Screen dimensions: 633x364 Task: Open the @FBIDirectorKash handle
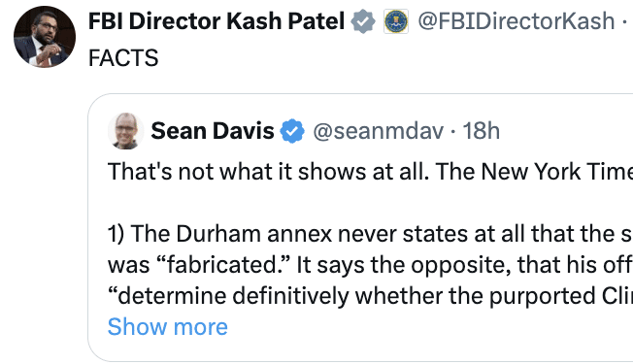(516, 21)
